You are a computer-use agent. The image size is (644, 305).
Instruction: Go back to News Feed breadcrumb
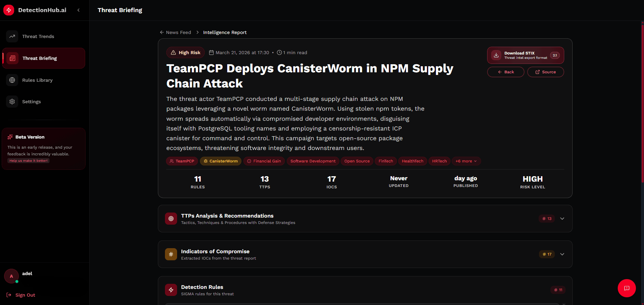(175, 32)
